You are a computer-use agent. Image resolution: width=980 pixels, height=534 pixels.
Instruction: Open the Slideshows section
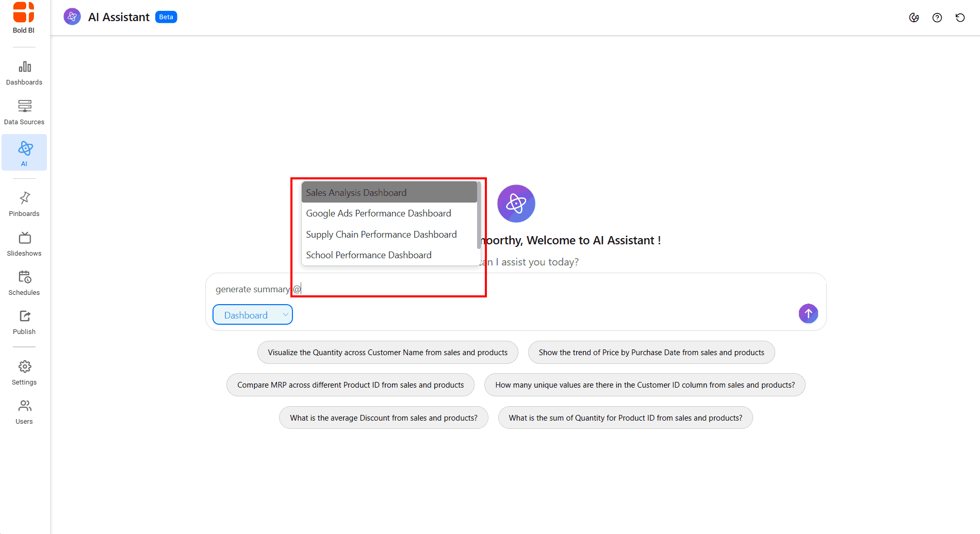pos(24,244)
